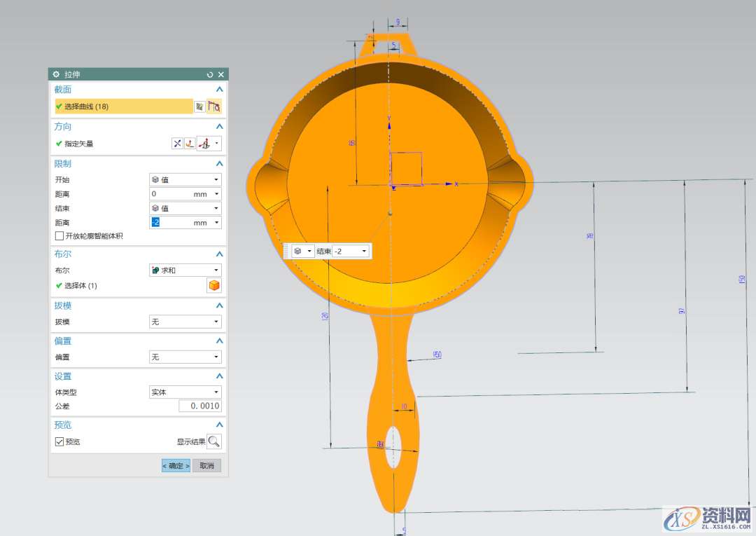Collapse the 限制 section
The height and width of the screenshot is (536, 756).
coord(219,164)
